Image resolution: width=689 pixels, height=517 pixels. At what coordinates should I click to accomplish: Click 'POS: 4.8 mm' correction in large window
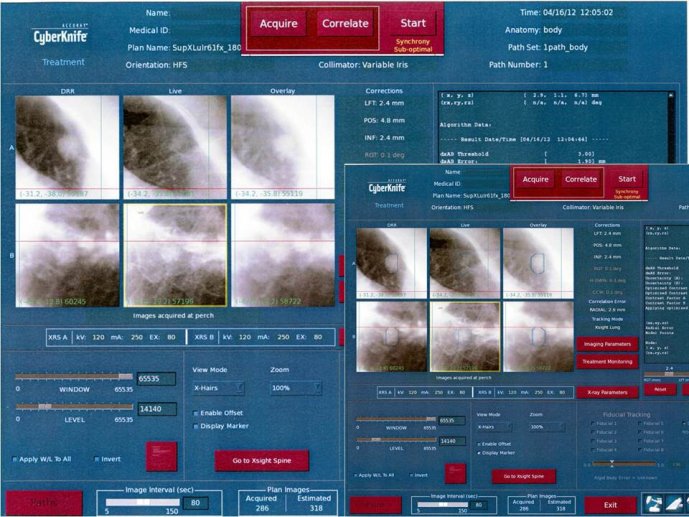[384, 120]
